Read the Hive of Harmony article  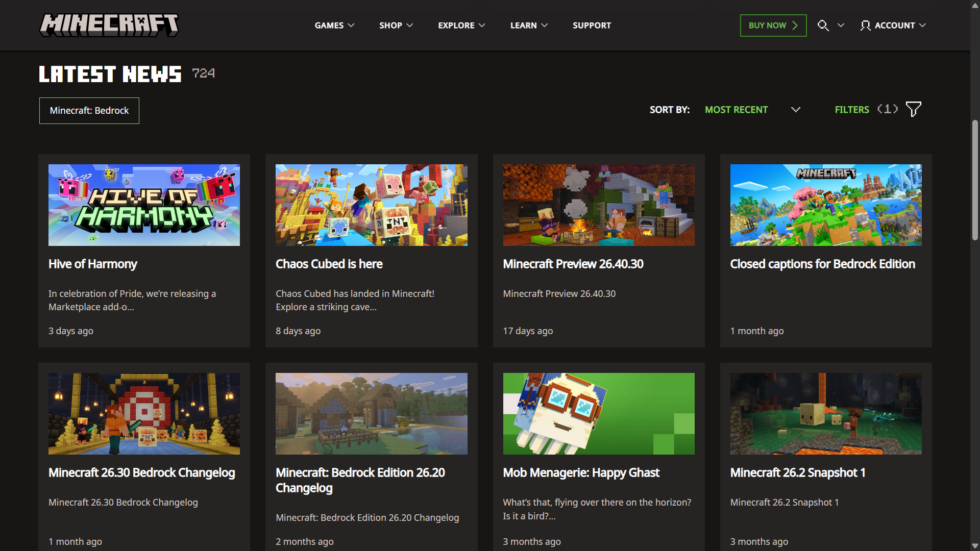[x=93, y=264]
